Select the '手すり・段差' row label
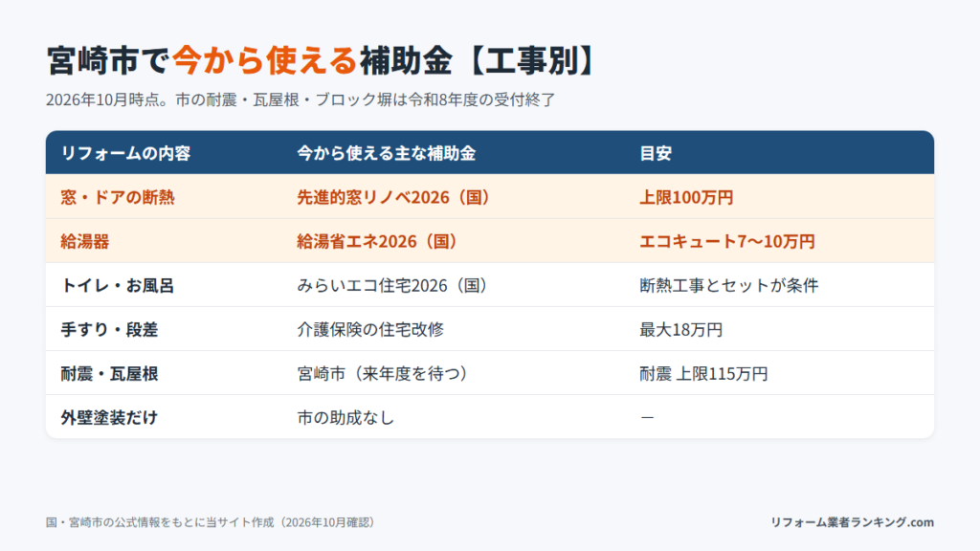 coord(109,329)
